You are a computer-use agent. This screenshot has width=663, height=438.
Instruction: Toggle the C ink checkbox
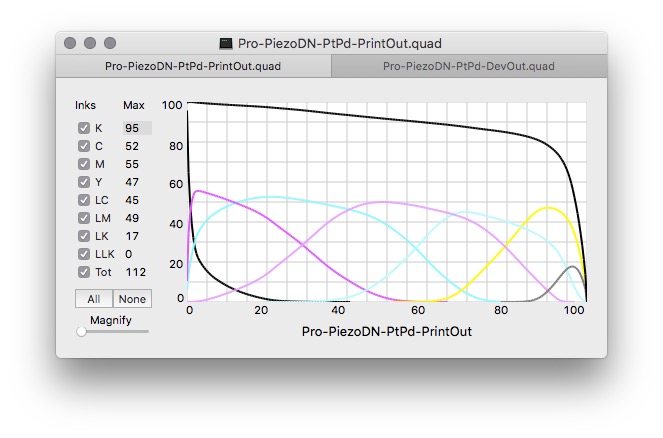(x=84, y=146)
